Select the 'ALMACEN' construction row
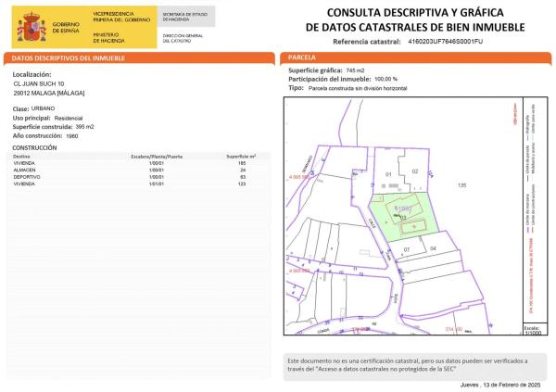556x392 pixels. [138, 170]
